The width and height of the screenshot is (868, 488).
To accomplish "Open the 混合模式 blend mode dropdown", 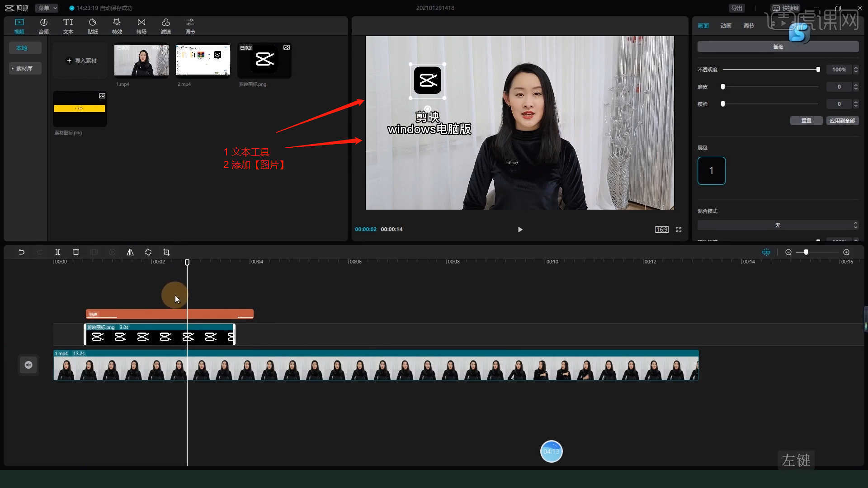I will click(778, 225).
